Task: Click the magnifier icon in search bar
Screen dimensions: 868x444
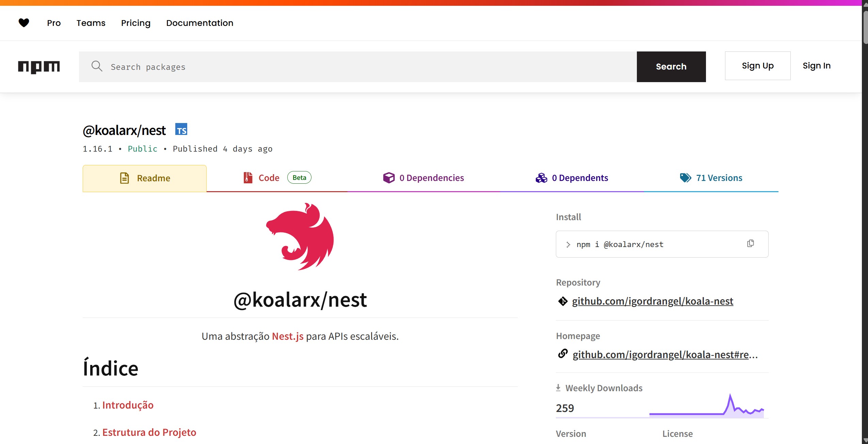Action: tap(97, 66)
